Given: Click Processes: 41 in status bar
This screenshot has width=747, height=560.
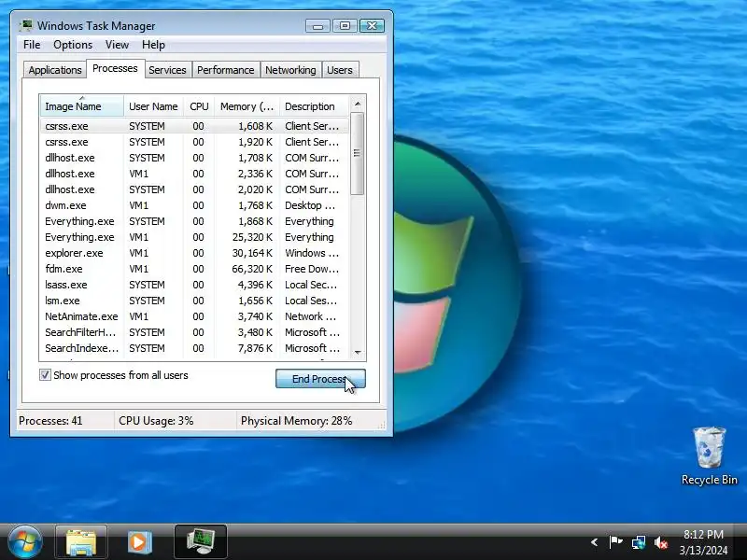Looking at the screenshot, I should (x=50, y=421).
